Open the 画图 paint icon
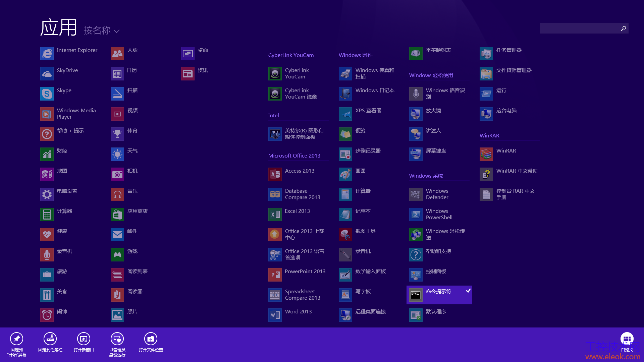 [x=345, y=174]
